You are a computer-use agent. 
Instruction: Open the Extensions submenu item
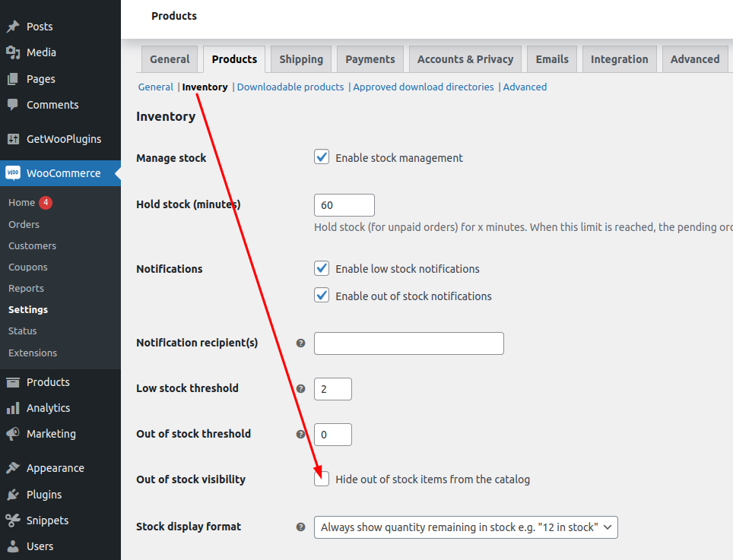coord(33,353)
